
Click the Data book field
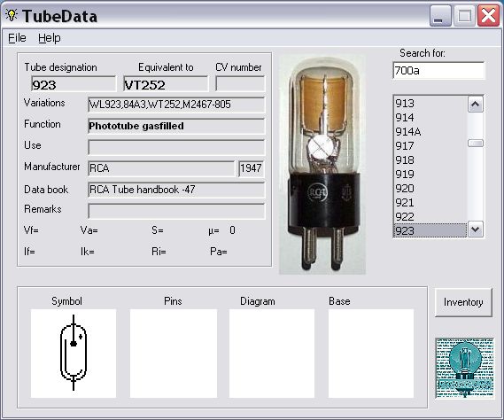point(176,190)
